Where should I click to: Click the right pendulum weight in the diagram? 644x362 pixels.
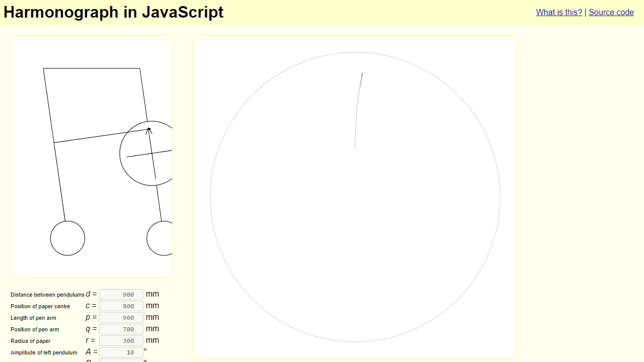click(160, 238)
